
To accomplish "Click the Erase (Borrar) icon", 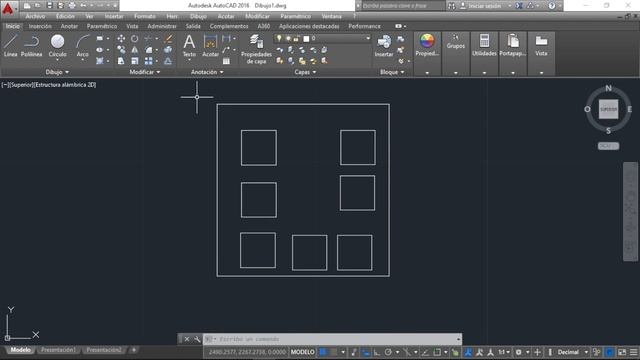I will (168, 39).
